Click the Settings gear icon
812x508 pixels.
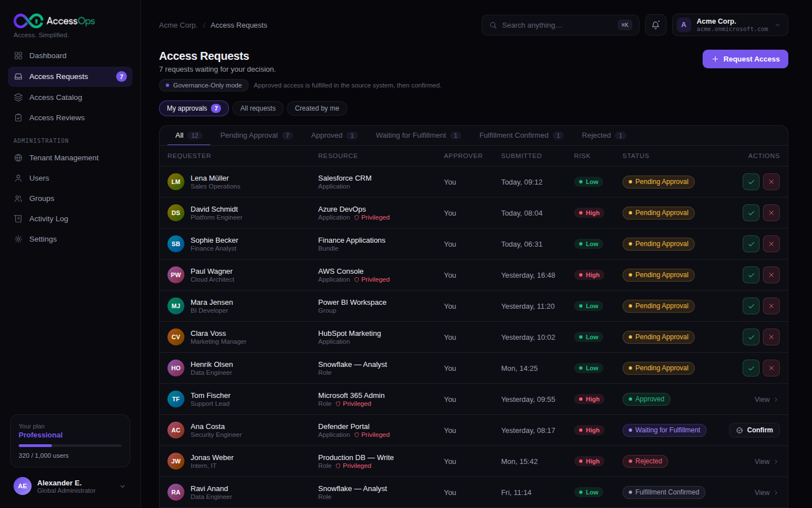(x=18, y=239)
